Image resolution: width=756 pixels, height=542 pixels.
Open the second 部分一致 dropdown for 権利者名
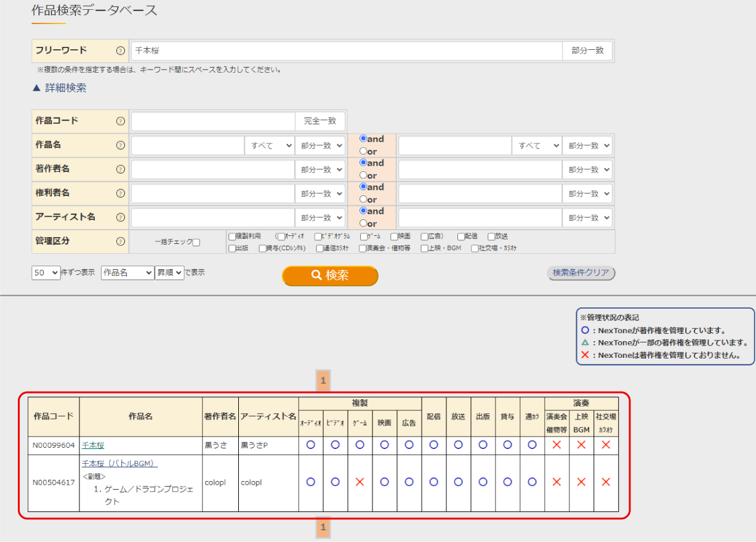587,193
